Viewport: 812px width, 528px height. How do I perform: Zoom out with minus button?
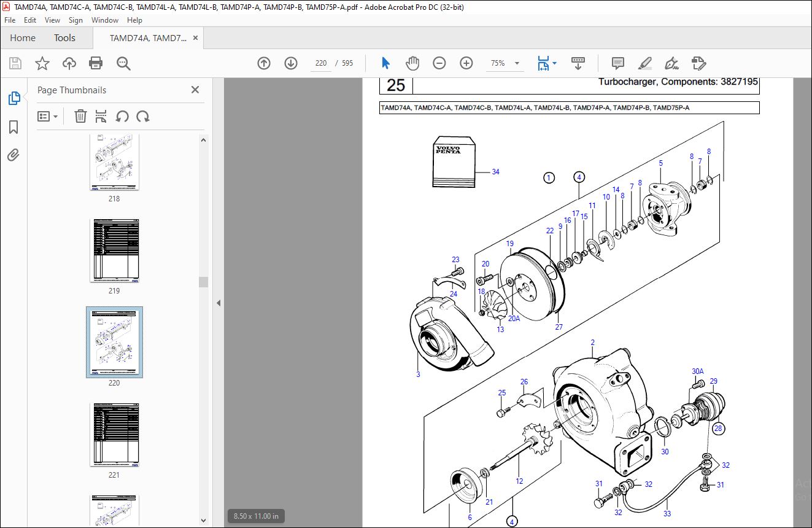tap(439, 63)
